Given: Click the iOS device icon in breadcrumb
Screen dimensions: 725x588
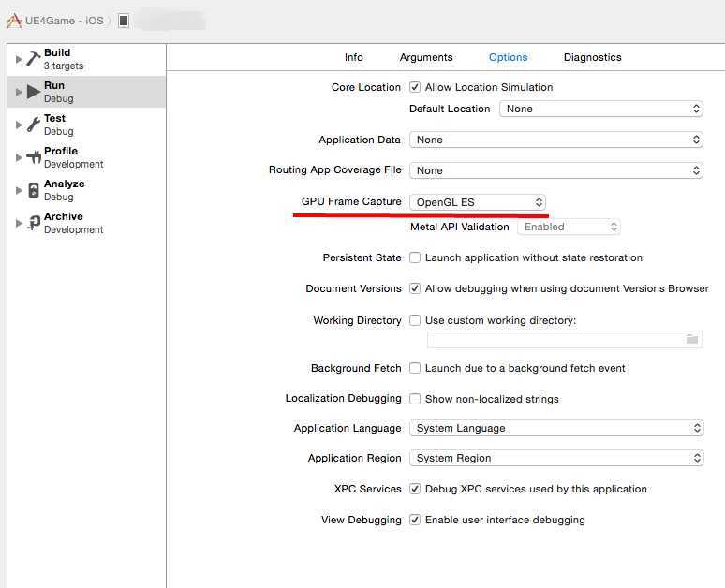Looking at the screenshot, I should click(x=124, y=21).
